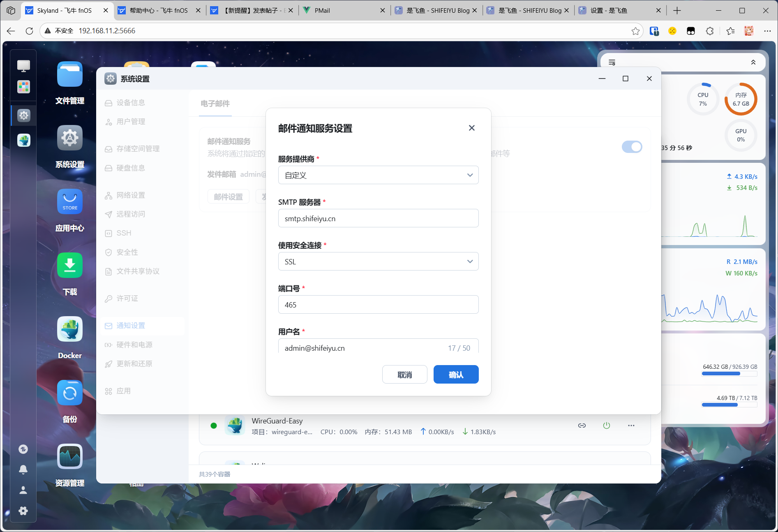Open the browser favorites list icon
Viewport: 778px width, 532px height.
tap(730, 31)
